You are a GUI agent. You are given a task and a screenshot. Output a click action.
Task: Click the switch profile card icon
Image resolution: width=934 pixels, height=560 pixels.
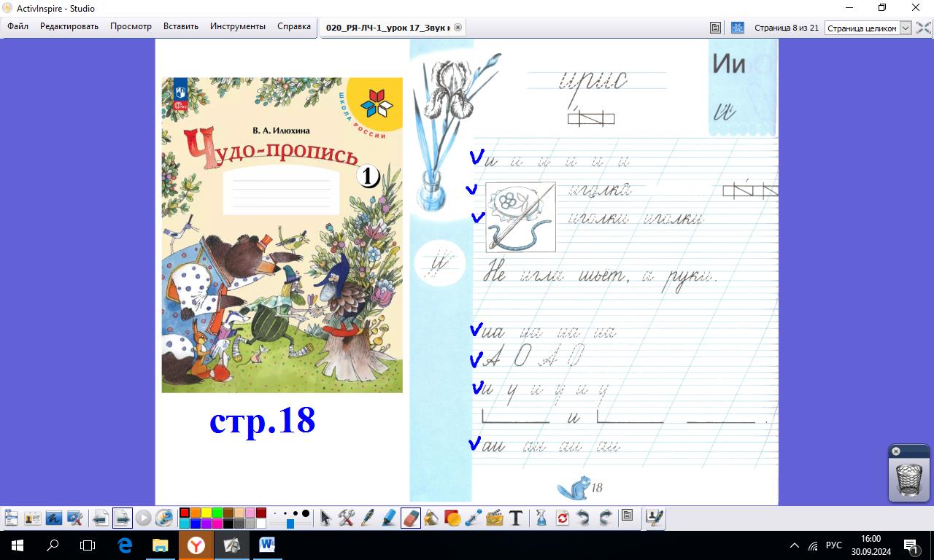32,518
